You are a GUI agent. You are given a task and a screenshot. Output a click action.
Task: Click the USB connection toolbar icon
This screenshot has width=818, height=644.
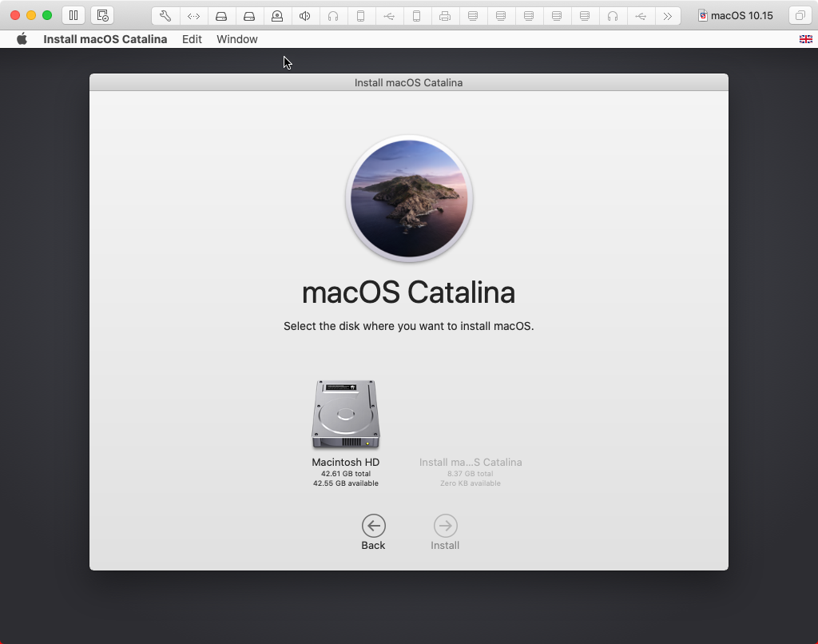click(x=389, y=15)
